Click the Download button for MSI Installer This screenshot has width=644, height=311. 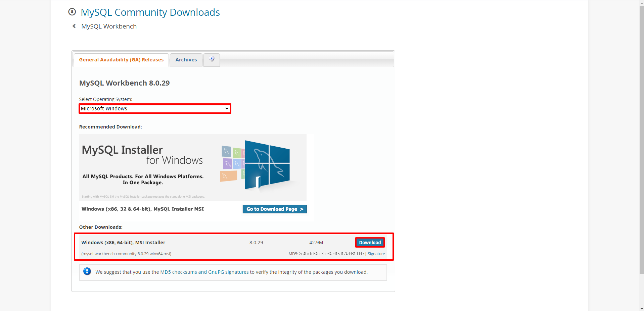click(370, 243)
